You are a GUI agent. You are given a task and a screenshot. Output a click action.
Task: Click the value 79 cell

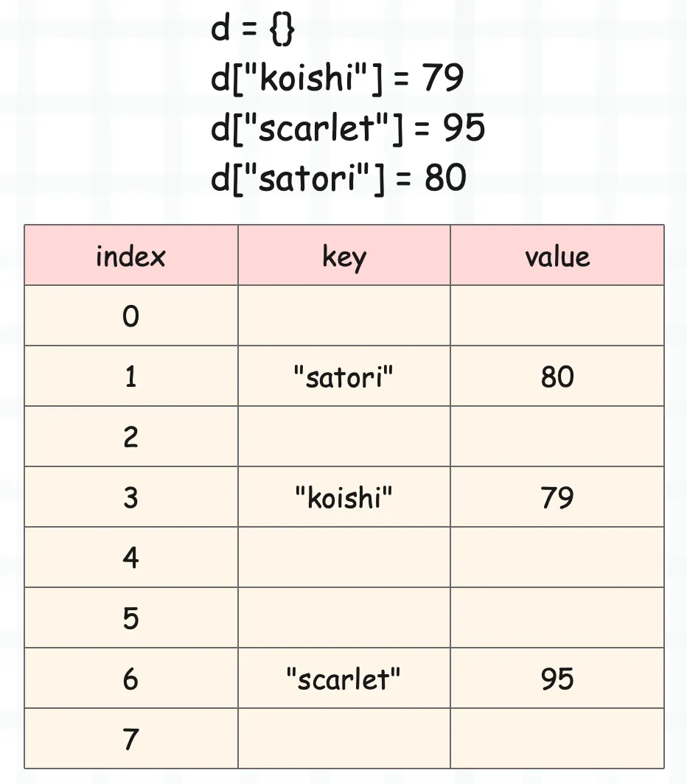click(557, 497)
